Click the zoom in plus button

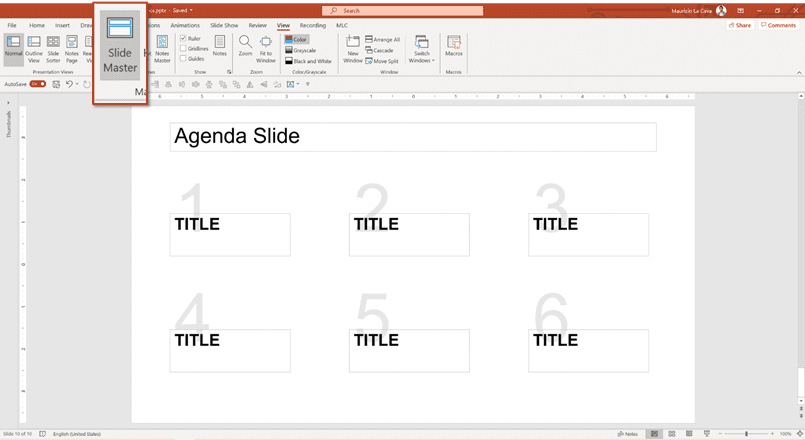click(772, 434)
